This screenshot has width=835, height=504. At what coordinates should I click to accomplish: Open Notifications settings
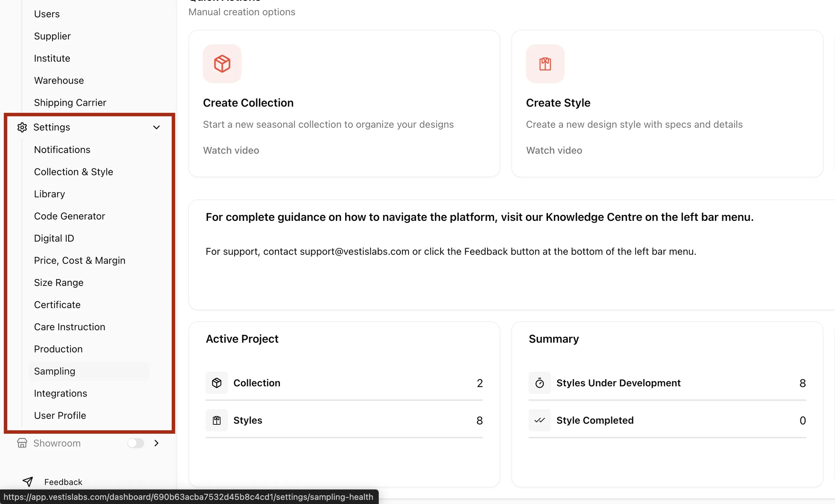click(x=62, y=150)
